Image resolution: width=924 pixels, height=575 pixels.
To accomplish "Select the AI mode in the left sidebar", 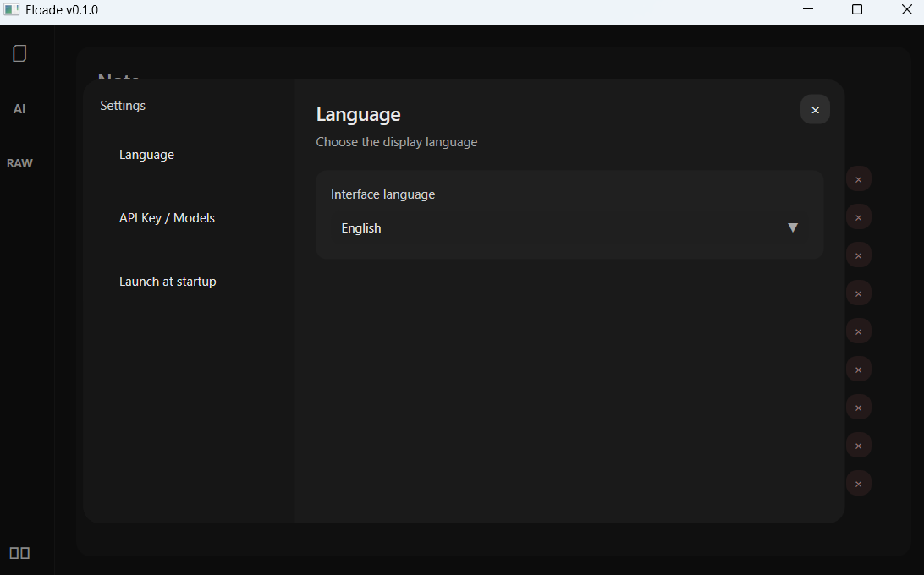I will pos(19,108).
